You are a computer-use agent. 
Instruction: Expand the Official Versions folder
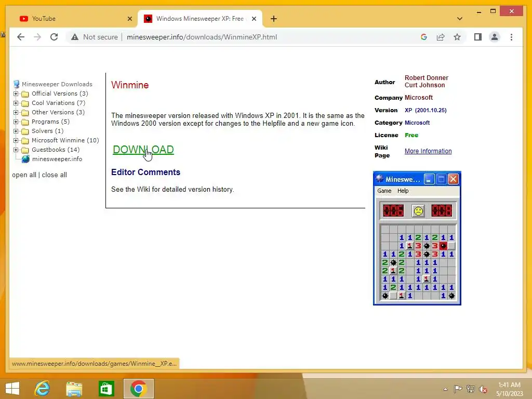point(16,94)
